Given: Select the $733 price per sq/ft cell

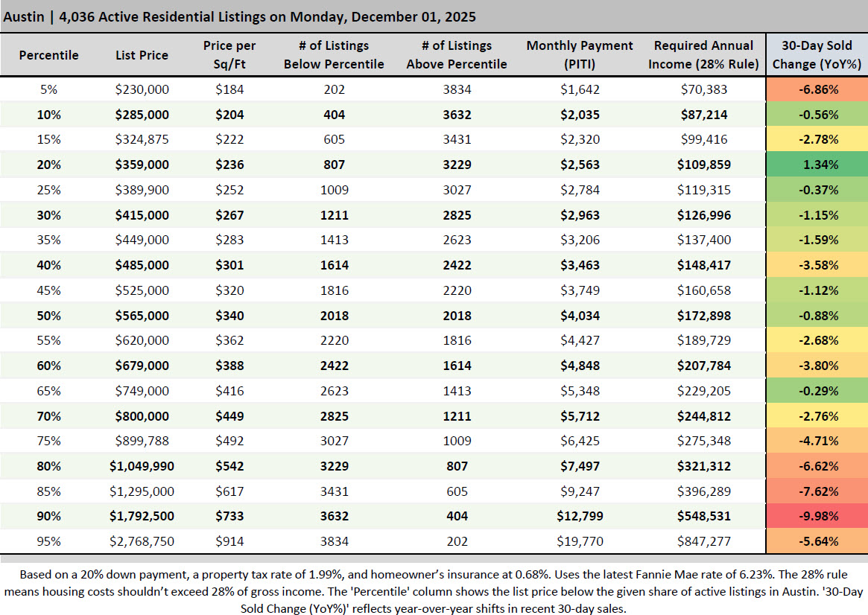Looking at the screenshot, I should point(229,516).
